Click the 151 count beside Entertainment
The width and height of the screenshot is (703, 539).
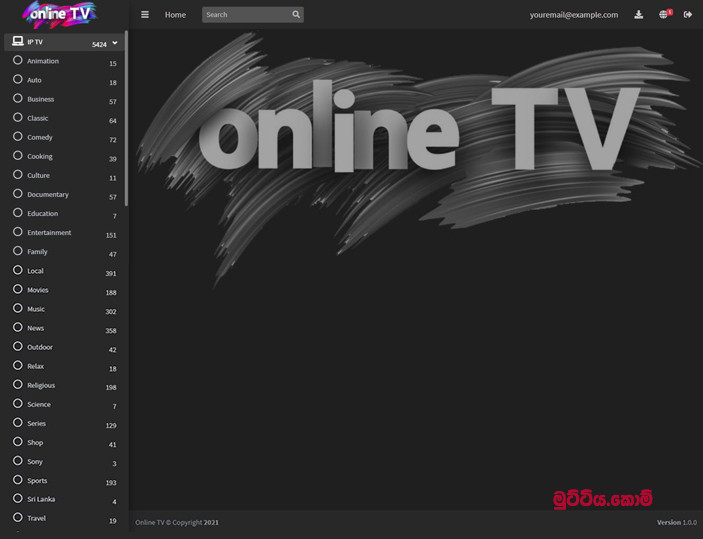pos(111,235)
